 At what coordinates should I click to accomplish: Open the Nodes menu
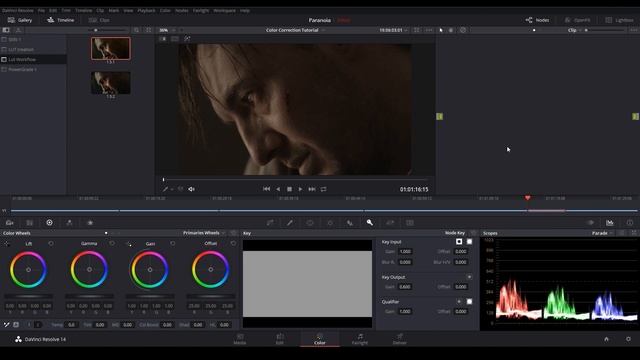coord(182,11)
